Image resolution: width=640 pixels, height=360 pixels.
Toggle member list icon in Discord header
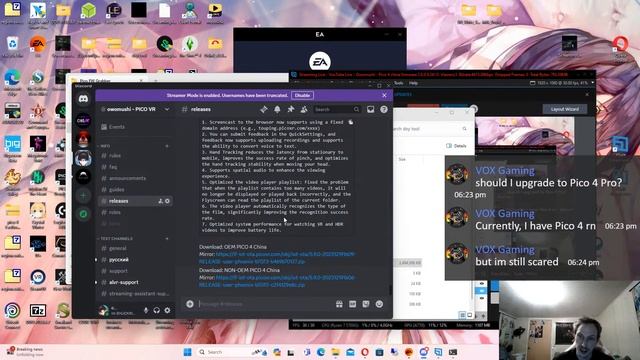[304, 109]
